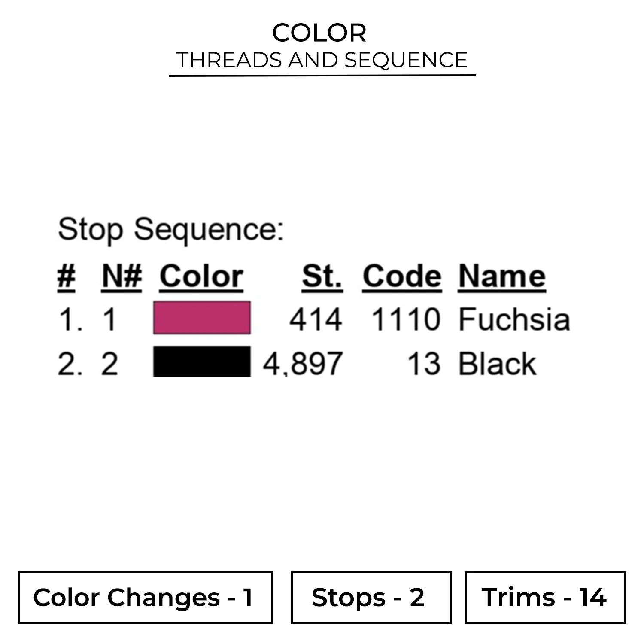Click the stitch count 4,897
This screenshot has width=644, height=644.
[303, 364]
